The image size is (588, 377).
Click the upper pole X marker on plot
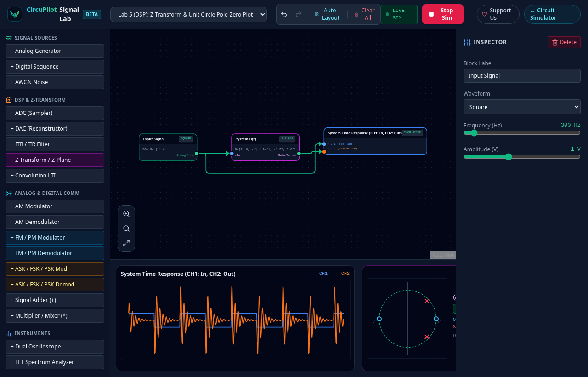click(x=427, y=301)
